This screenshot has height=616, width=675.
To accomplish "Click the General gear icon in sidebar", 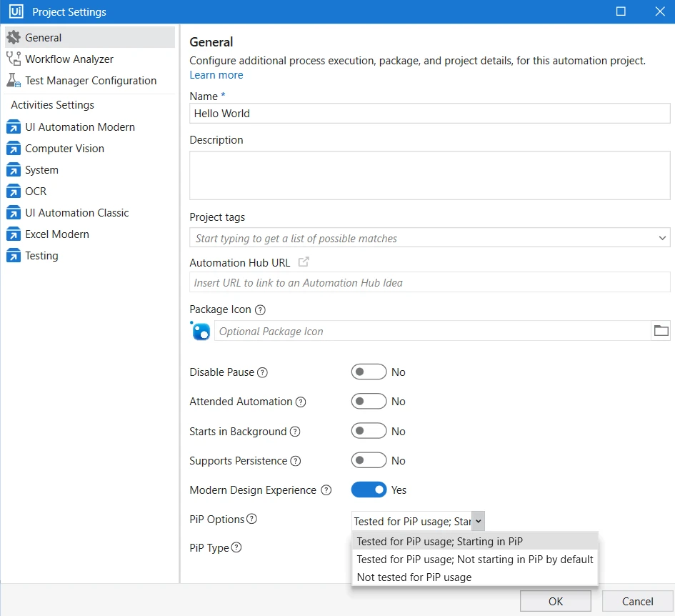I will point(14,37).
